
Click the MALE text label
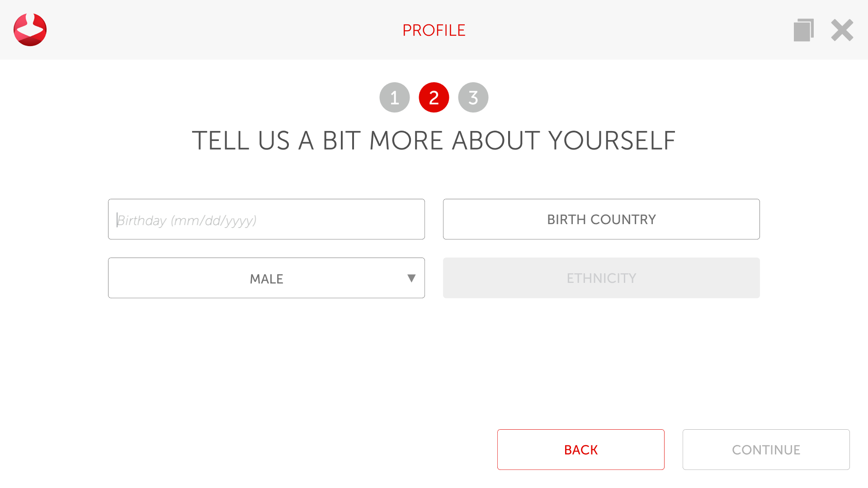point(266,279)
